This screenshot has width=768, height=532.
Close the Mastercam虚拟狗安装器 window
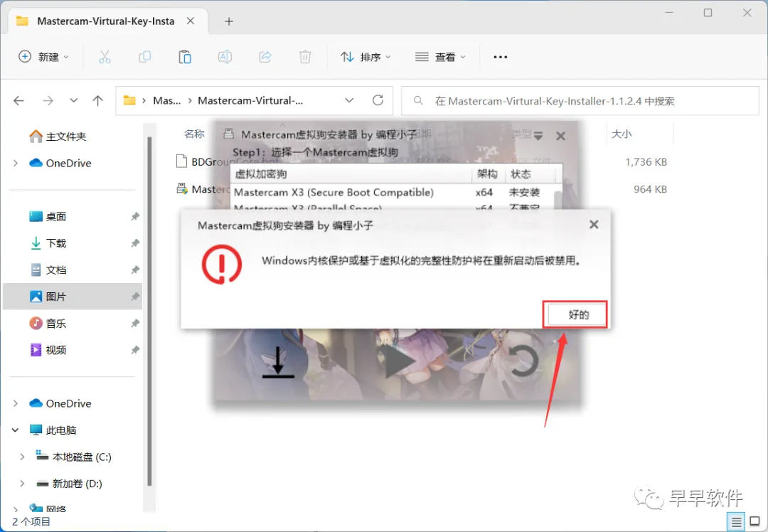point(561,136)
